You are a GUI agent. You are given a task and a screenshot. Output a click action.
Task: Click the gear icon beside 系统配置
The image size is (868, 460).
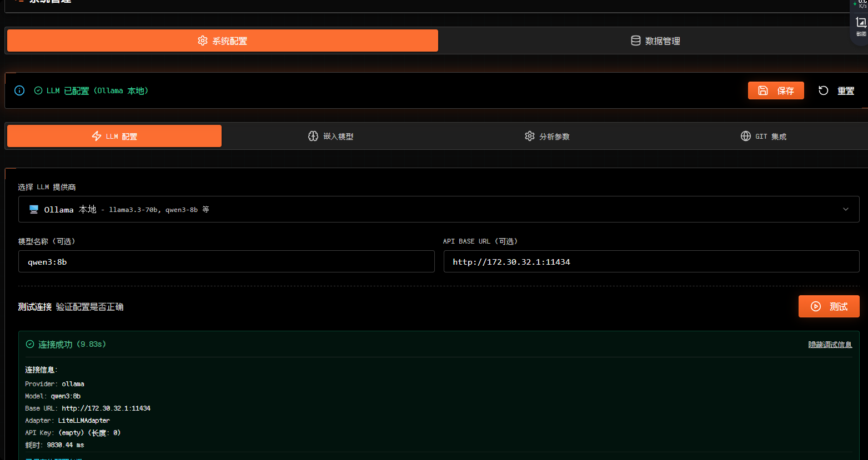click(203, 41)
